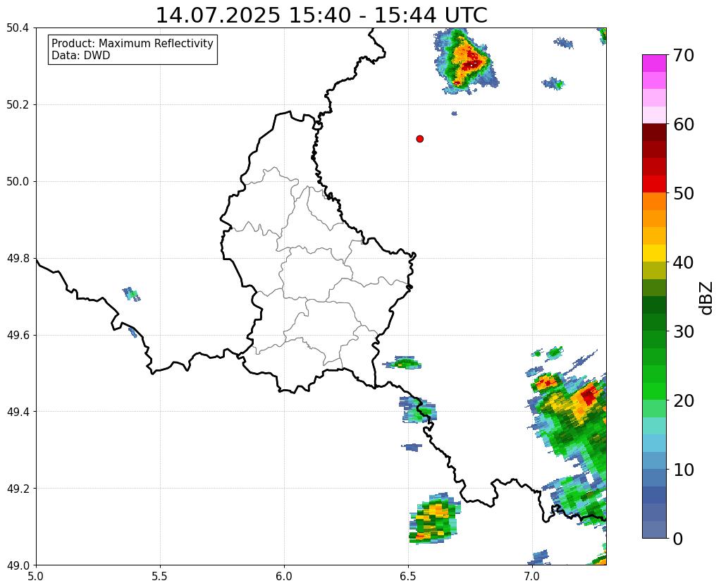This screenshot has width=721, height=588.
Task: Click the yellow 40 dBZ color band
Action: tap(654, 254)
